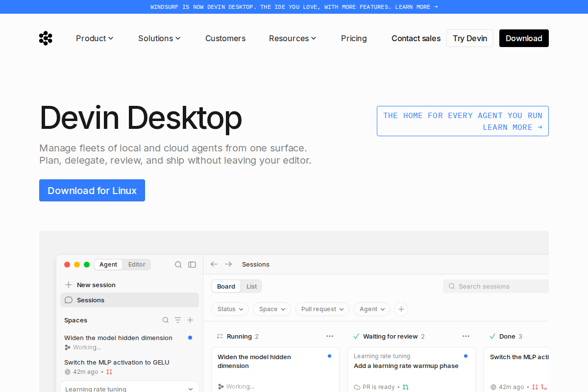588x392 pixels.
Task: Click the Running column status icon
Action: tap(220, 336)
